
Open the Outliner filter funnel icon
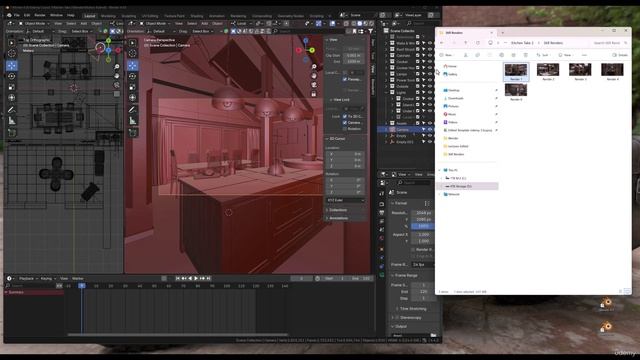(x=371, y=31)
